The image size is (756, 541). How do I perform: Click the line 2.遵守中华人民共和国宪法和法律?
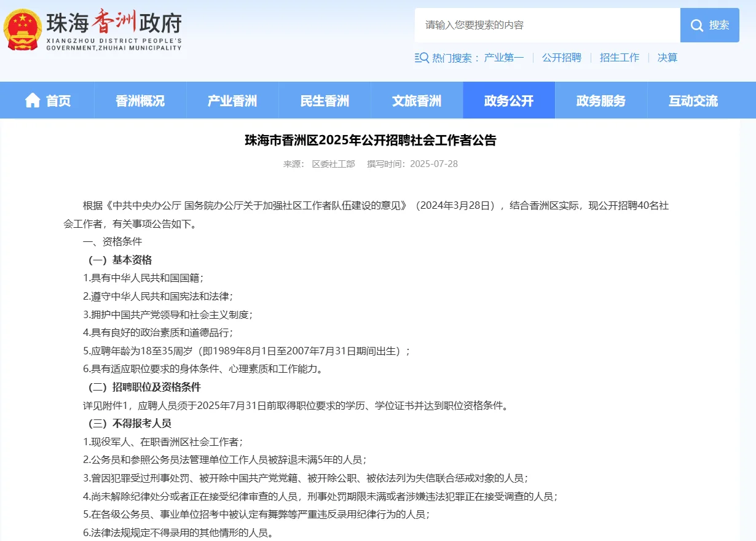pos(158,296)
